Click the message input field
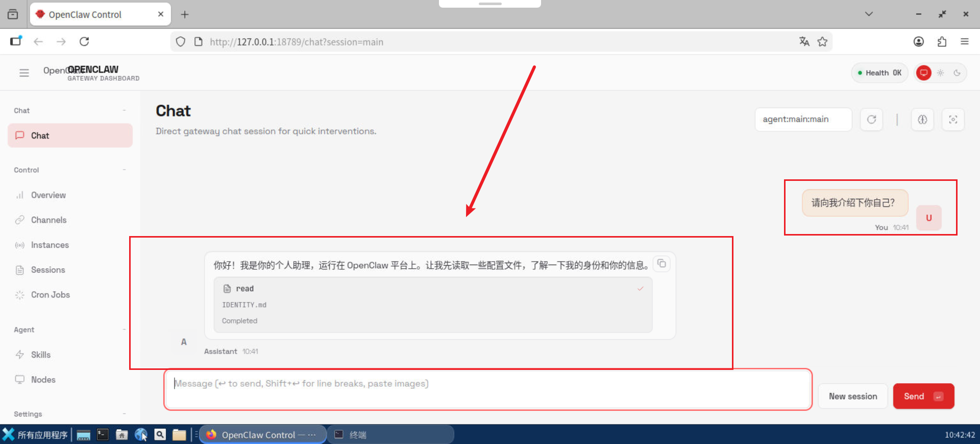Image resolution: width=980 pixels, height=444 pixels. [488, 389]
